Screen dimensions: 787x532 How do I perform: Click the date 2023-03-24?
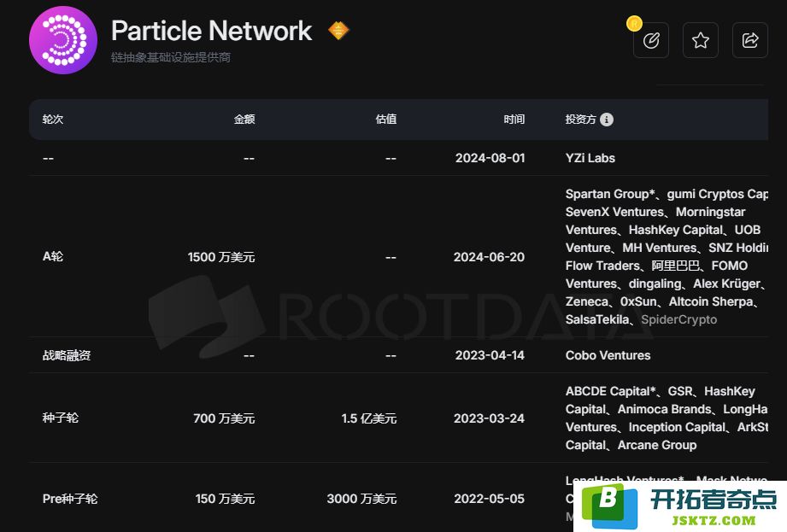(489, 418)
